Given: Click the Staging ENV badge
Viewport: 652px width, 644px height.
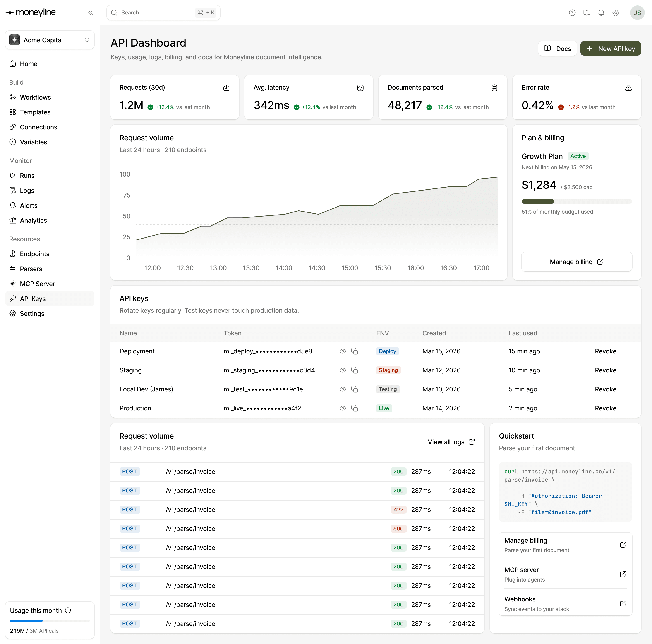Looking at the screenshot, I should (388, 370).
